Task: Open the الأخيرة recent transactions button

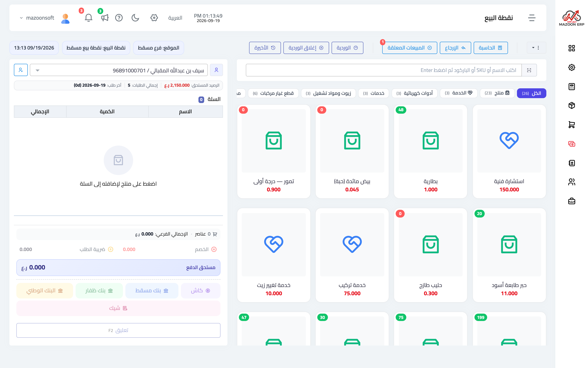Action: [x=265, y=48]
